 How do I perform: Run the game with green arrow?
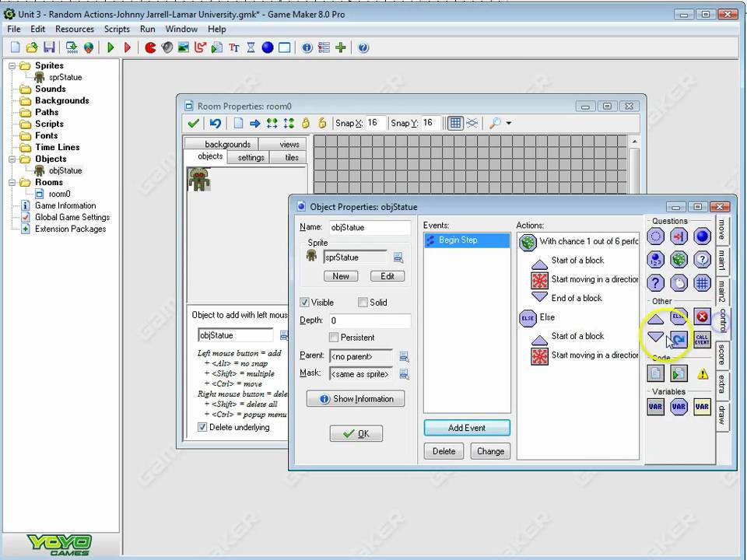point(111,47)
